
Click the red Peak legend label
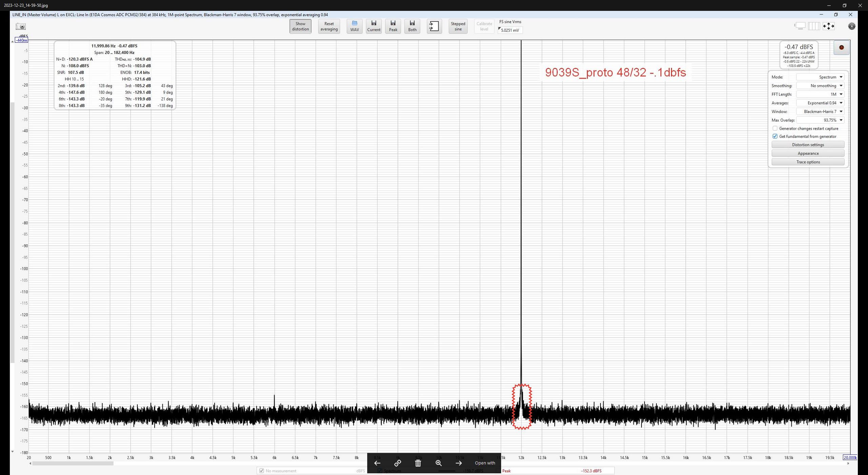(507, 471)
